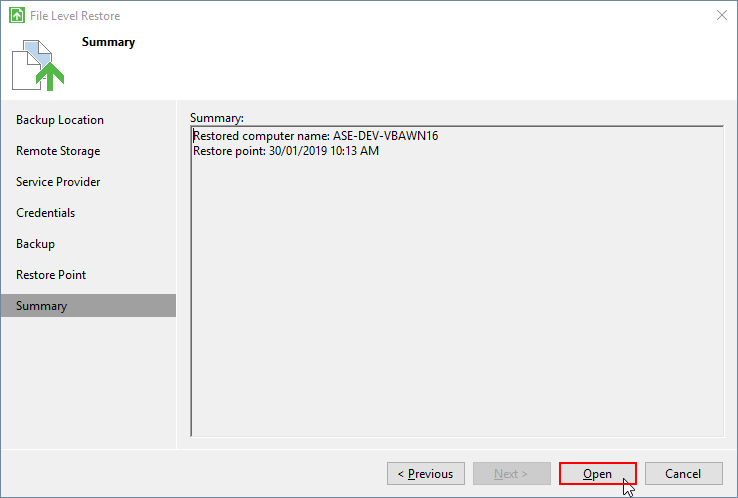Click the Restore point date line
The height and width of the screenshot is (498, 738).
286,151
